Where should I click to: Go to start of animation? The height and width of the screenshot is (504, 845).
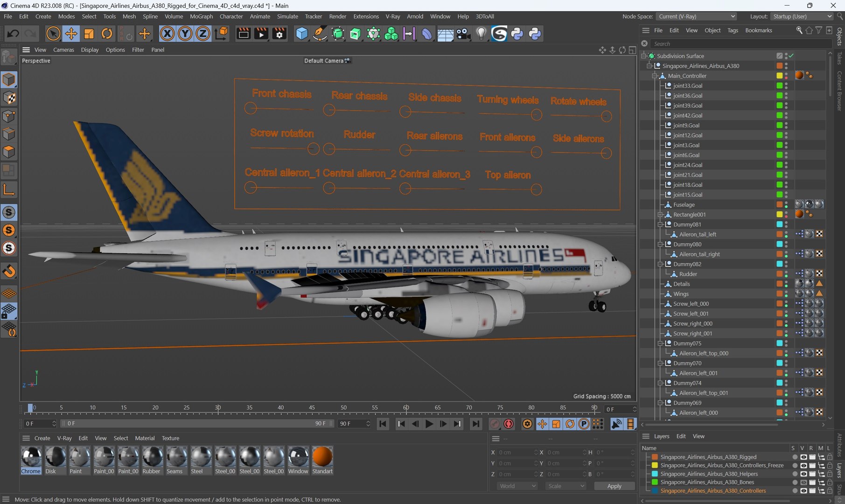click(x=383, y=424)
